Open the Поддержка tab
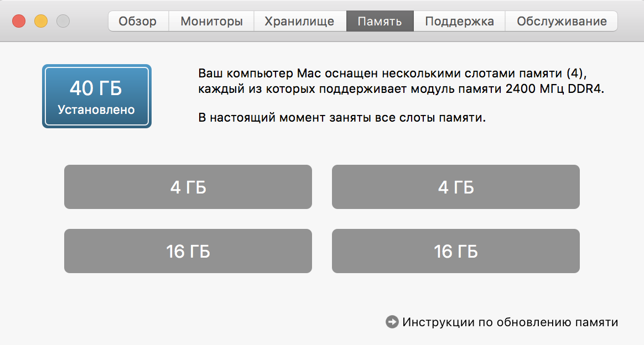This screenshot has height=345, width=644. coord(459,21)
